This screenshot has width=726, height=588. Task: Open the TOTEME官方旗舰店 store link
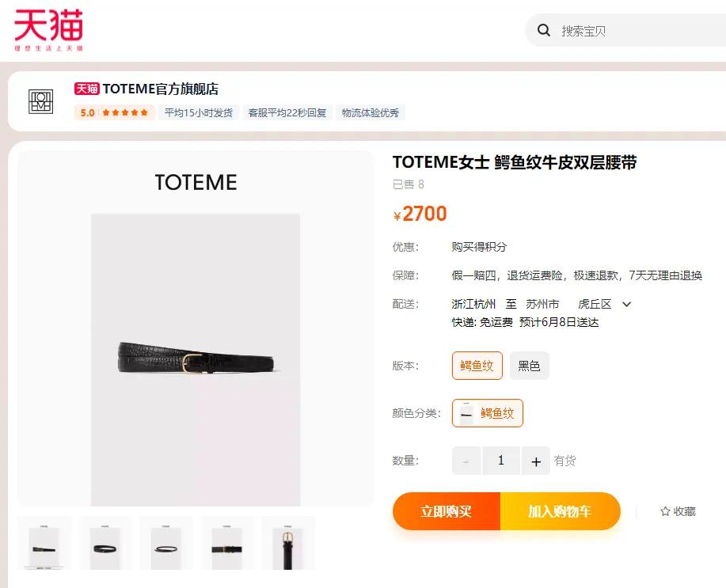(x=160, y=89)
